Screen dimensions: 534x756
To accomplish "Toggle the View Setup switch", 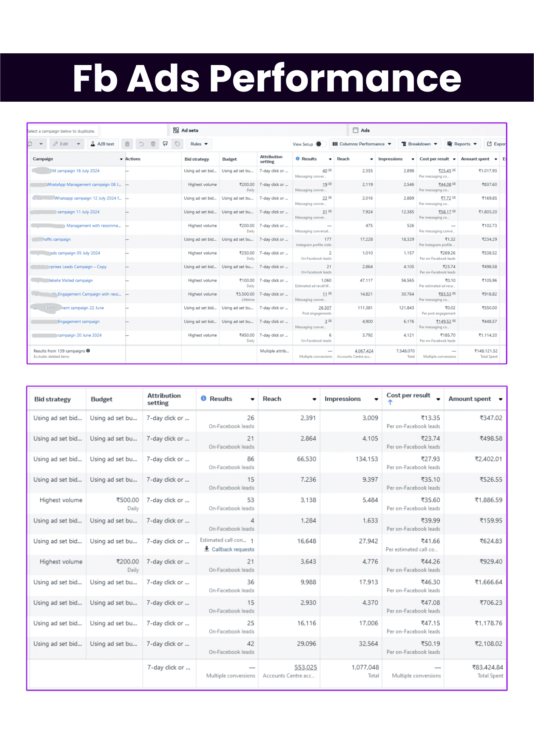I will pyautogui.click(x=320, y=144).
